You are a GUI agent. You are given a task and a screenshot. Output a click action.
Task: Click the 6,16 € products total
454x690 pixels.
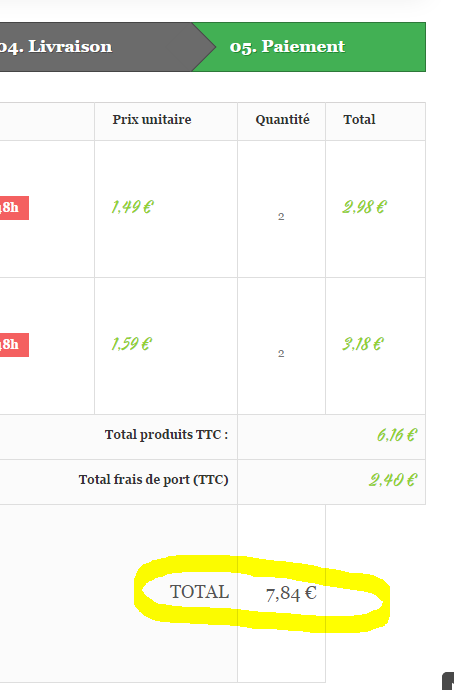(x=396, y=435)
